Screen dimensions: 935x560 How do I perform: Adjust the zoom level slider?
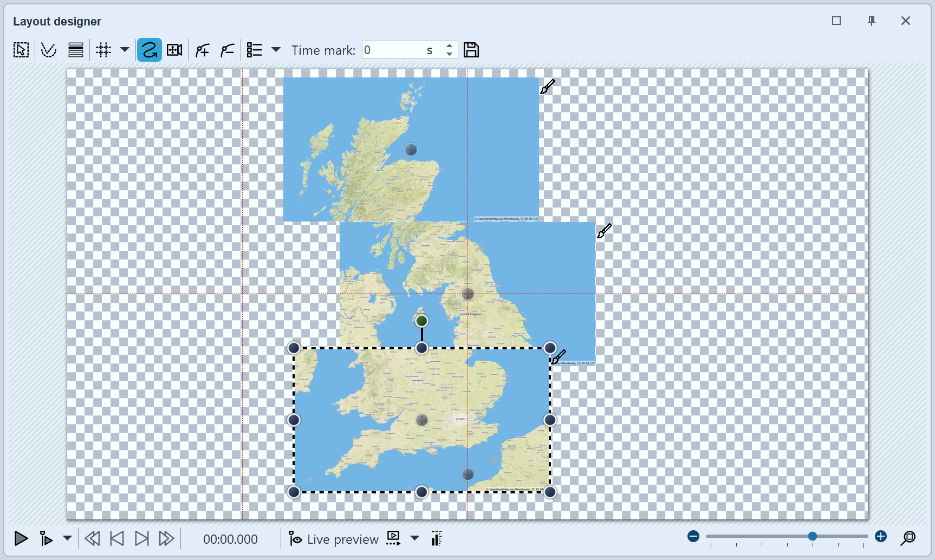(812, 536)
